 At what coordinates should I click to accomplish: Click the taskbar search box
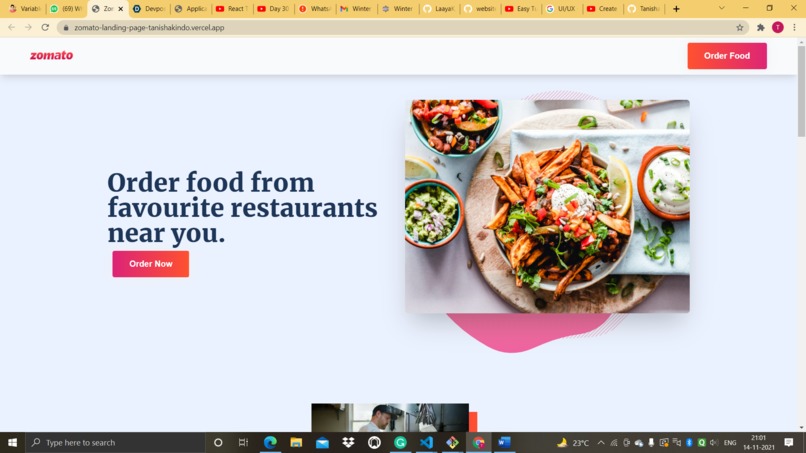tap(115, 442)
